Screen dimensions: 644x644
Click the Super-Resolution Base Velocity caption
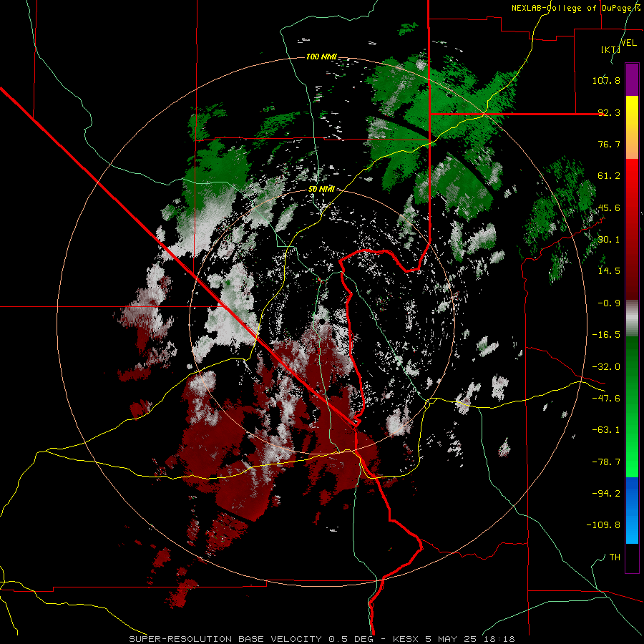(321, 639)
